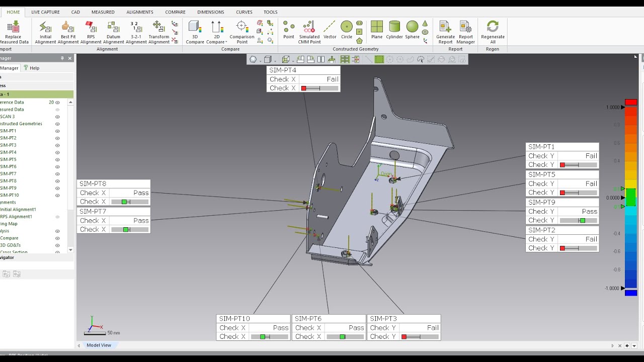Viewport: 644px width, 362px height.
Task: Open the DIMENSIONS ribbon tab
Action: (x=210, y=12)
